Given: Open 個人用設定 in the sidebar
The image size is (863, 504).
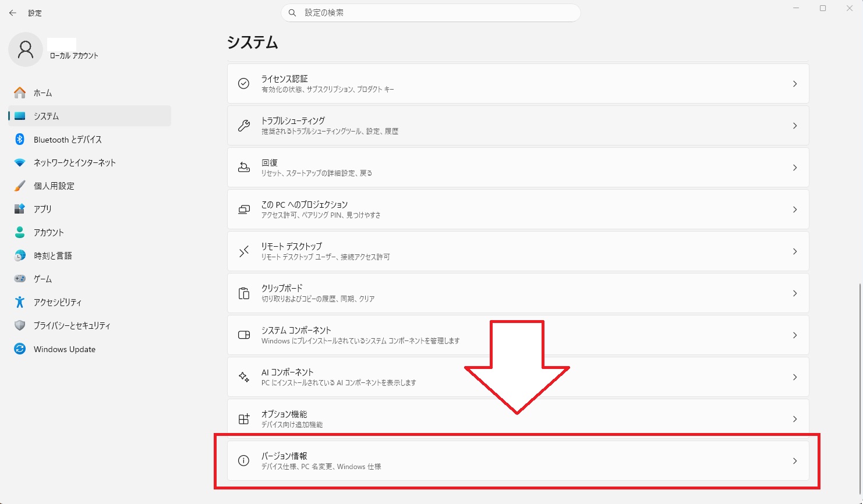Looking at the screenshot, I should [90, 186].
